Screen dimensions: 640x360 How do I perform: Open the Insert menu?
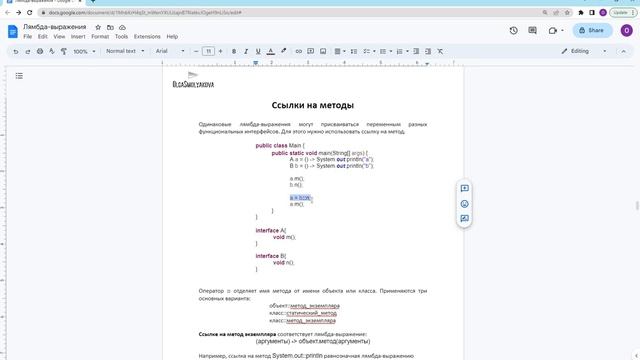78,36
